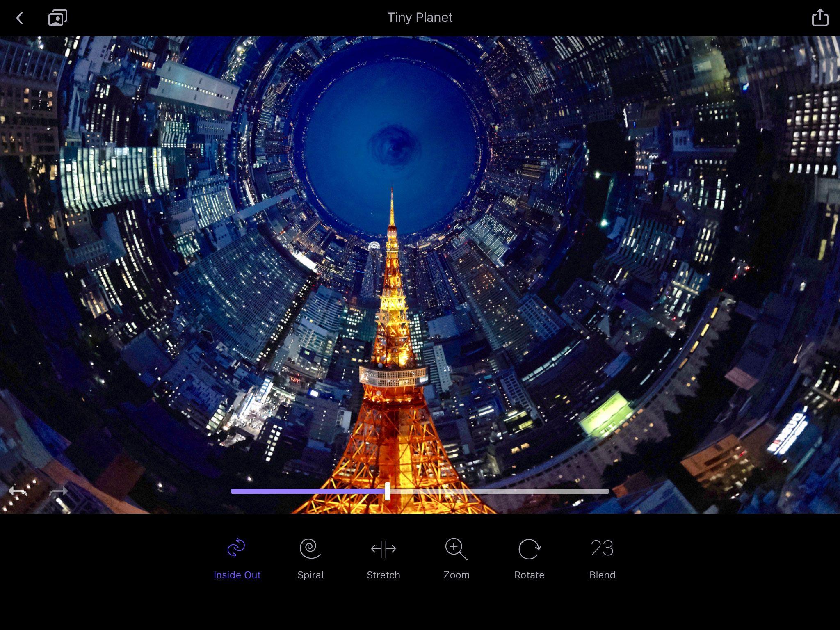840x630 pixels.
Task: Toggle Inside Out mode off
Action: [237, 575]
